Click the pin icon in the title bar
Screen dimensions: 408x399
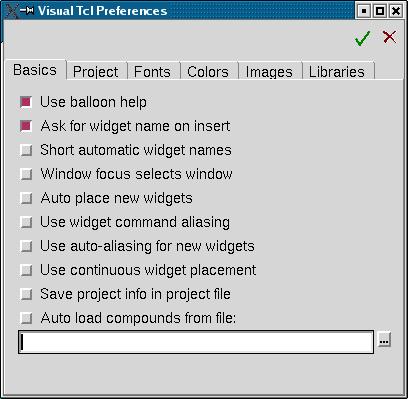tap(27, 11)
